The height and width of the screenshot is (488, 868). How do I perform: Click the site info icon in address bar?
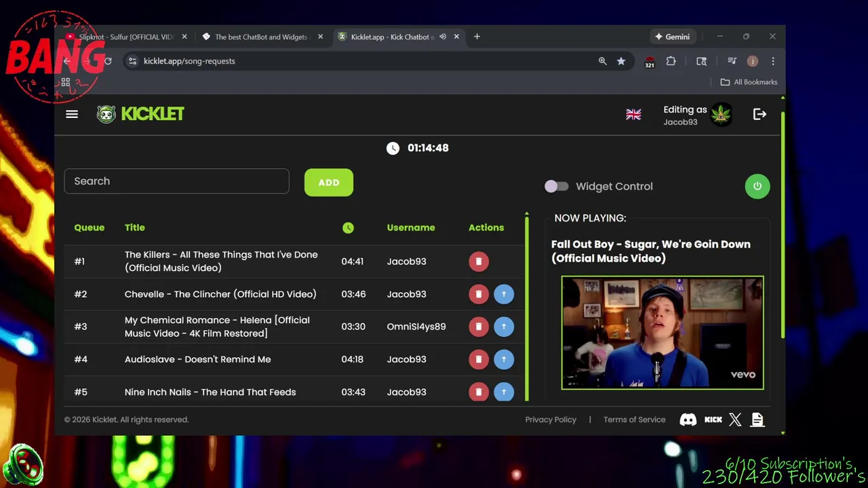point(132,61)
